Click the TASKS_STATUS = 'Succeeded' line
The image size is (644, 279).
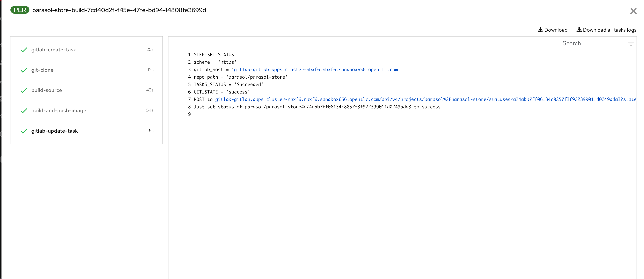[228, 84]
